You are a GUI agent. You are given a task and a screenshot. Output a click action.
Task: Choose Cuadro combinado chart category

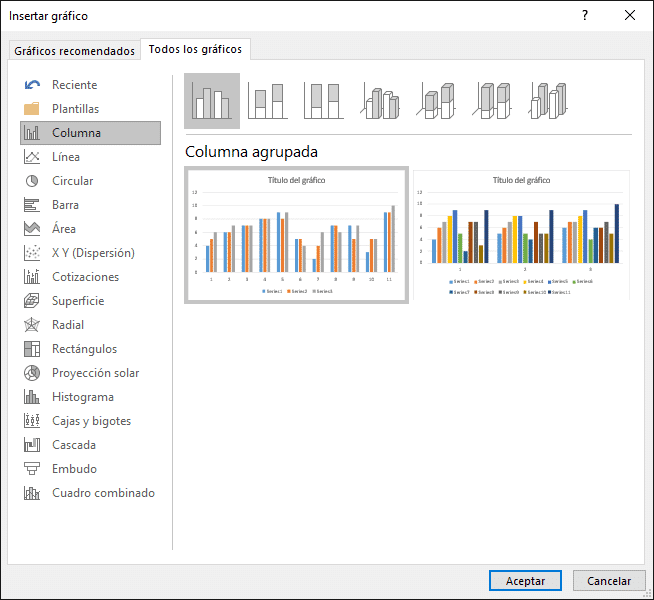103,493
